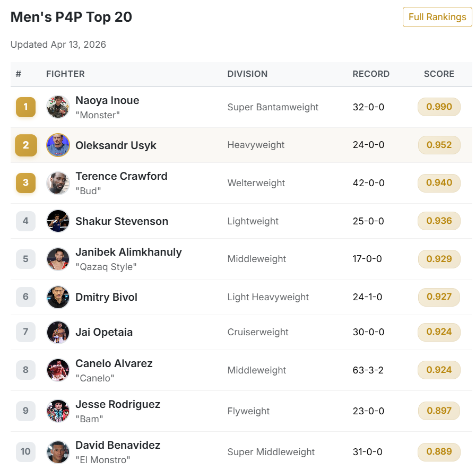Click Dmitry Bivol's profile avatar

(x=58, y=297)
